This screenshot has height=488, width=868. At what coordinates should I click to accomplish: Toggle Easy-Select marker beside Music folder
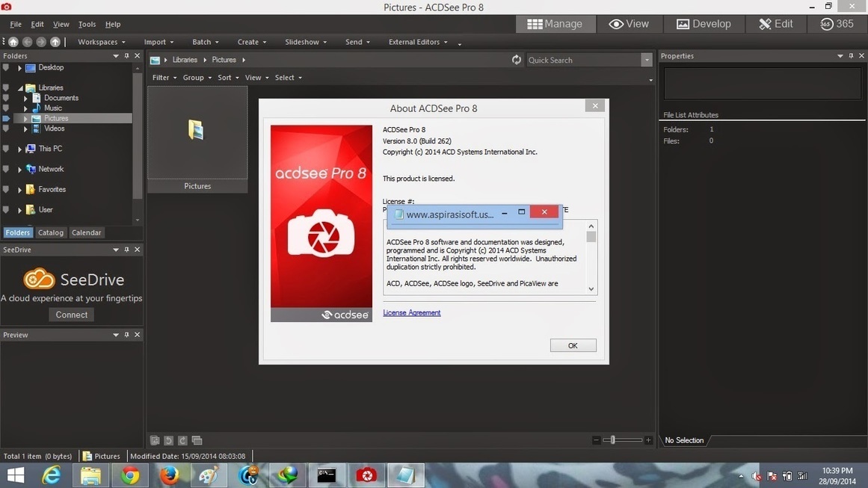[5, 108]
